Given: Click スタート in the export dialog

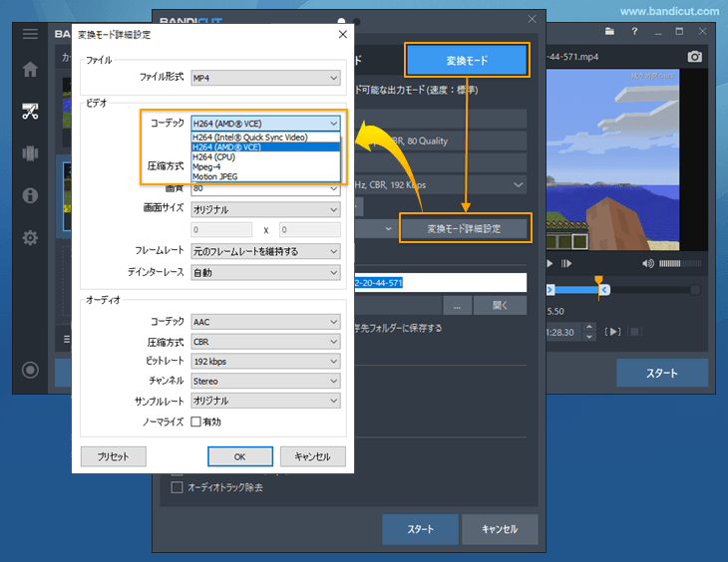Looking at the screenshot, I should (x=420, y=529).
